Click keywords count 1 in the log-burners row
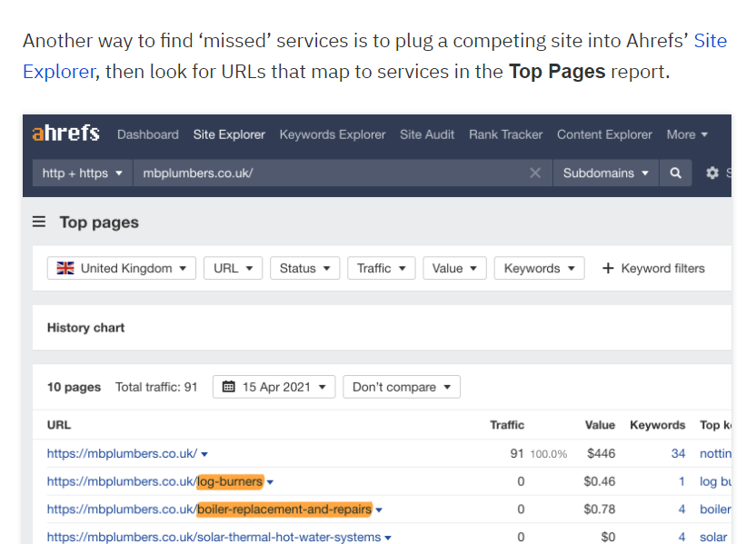Viewport: 756px width, 544px height. click(681, 481)
